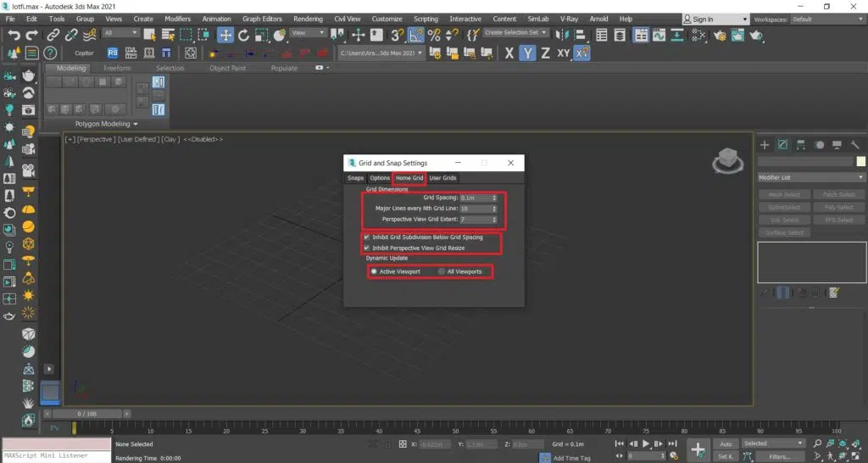The image size is (868, 463).
Task: Open the Create tab plus icon
Action: [x=765, y=145]
